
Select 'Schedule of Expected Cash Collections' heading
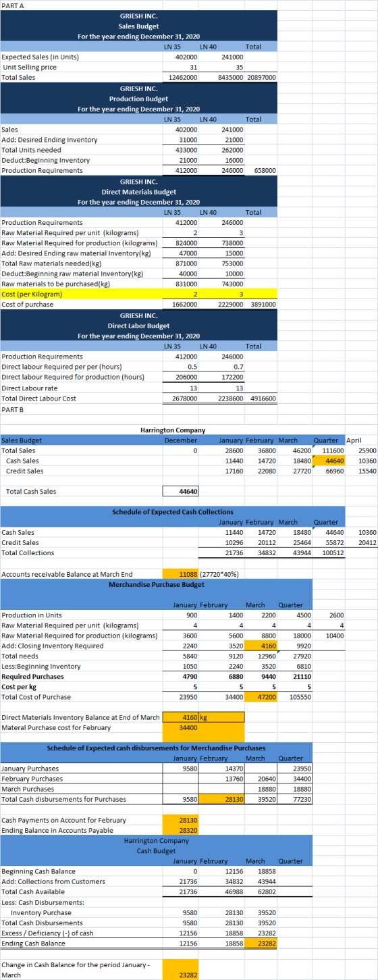click(x=172, y=512)
